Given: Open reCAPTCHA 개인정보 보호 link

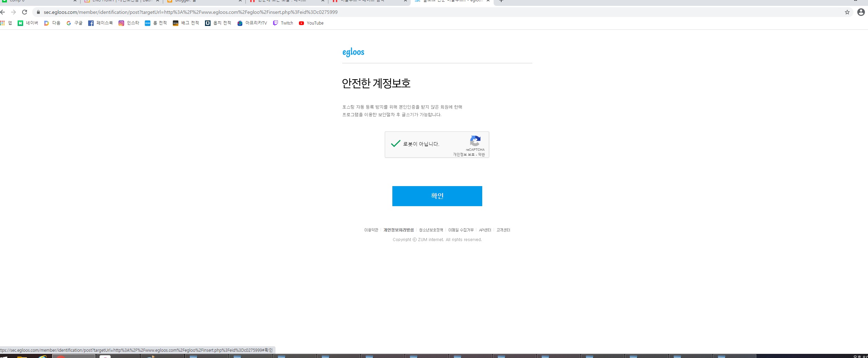Looking at the screenshot, I should (464, 155).
